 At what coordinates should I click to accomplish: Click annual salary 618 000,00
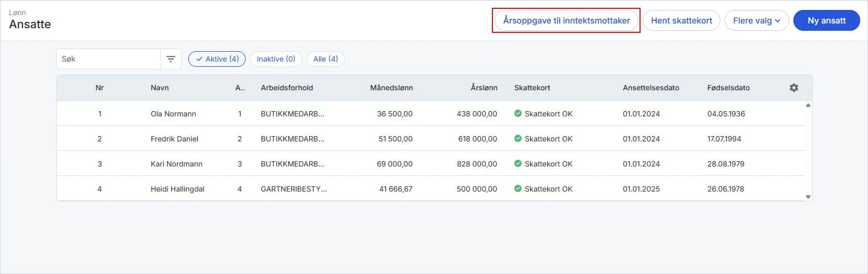click(478, 139)
